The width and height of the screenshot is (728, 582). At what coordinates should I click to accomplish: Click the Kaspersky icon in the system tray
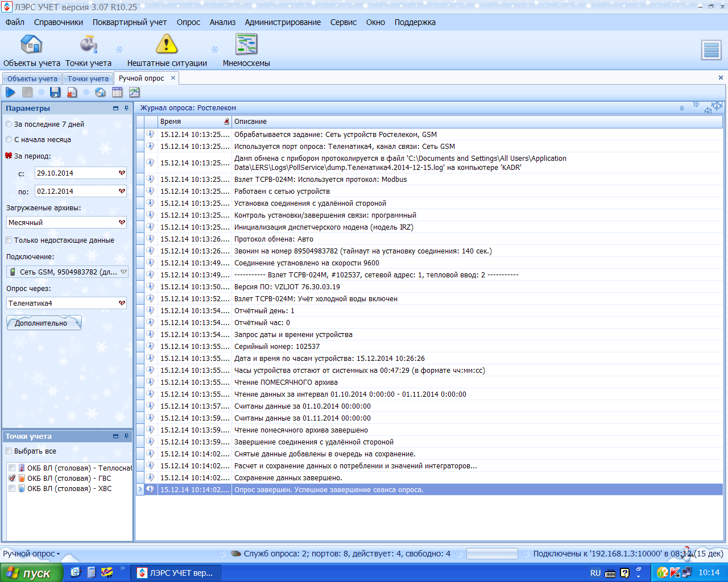click(x=675, y=572)
